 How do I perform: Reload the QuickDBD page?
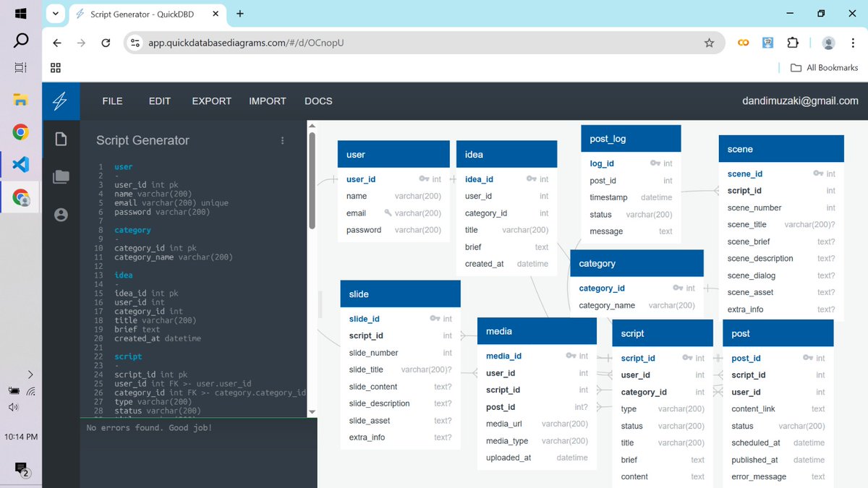click(106, 43)
